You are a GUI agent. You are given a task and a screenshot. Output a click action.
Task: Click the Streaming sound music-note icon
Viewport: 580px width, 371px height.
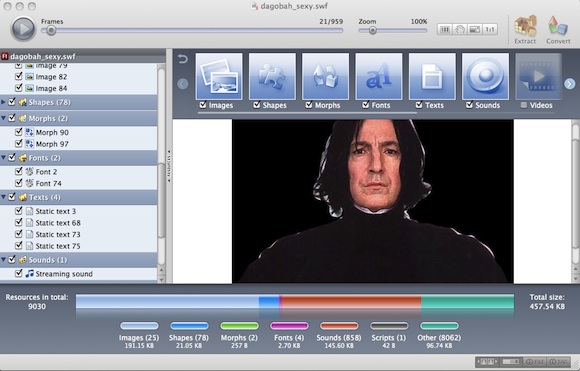(x=30, y=274)
